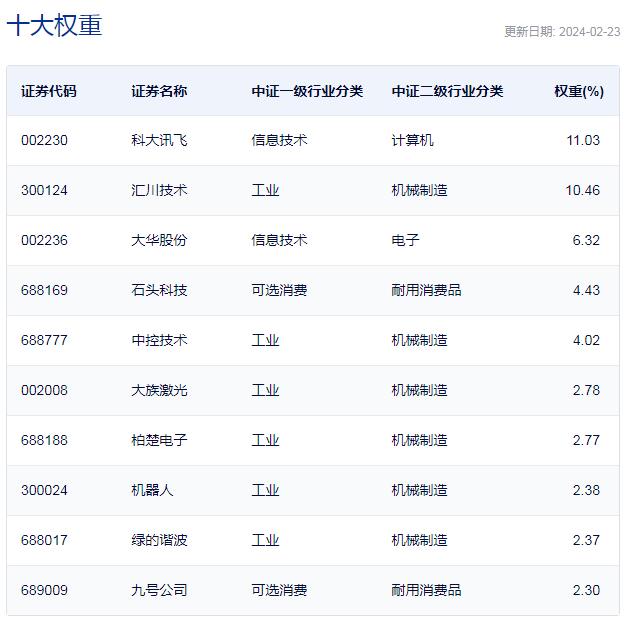The height and width of the screenshot is (625, 626).
Task: Click 机械制造 in the 大族激光 row
Action: pyautogui.click(x=419, y=390)
